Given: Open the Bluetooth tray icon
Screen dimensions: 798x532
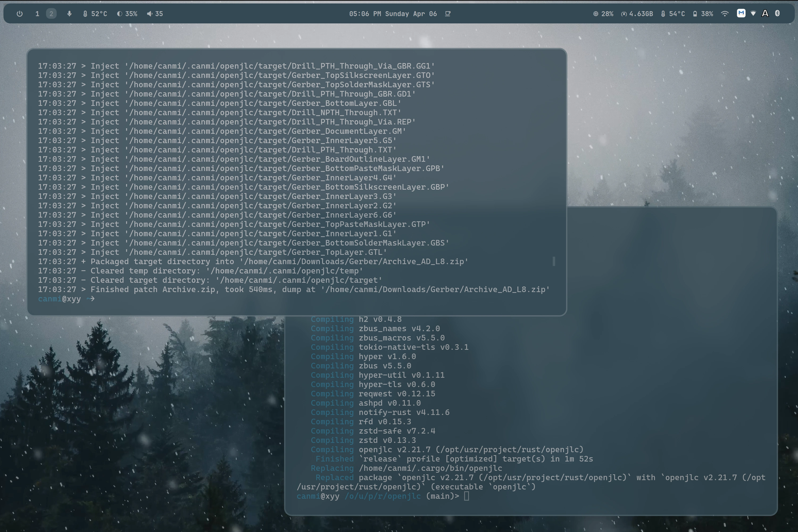Looking at the screenshot, I should (x=777, y=13).
